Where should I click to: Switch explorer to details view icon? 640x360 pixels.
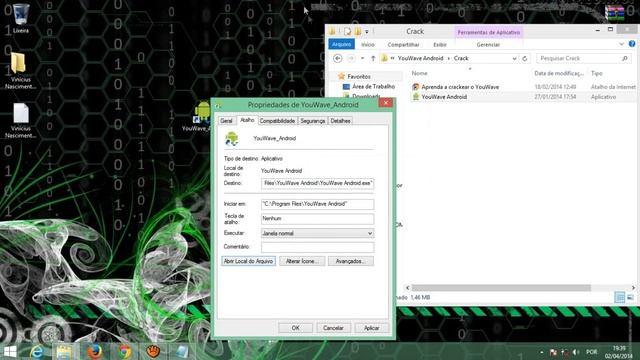tap(620, 297)
